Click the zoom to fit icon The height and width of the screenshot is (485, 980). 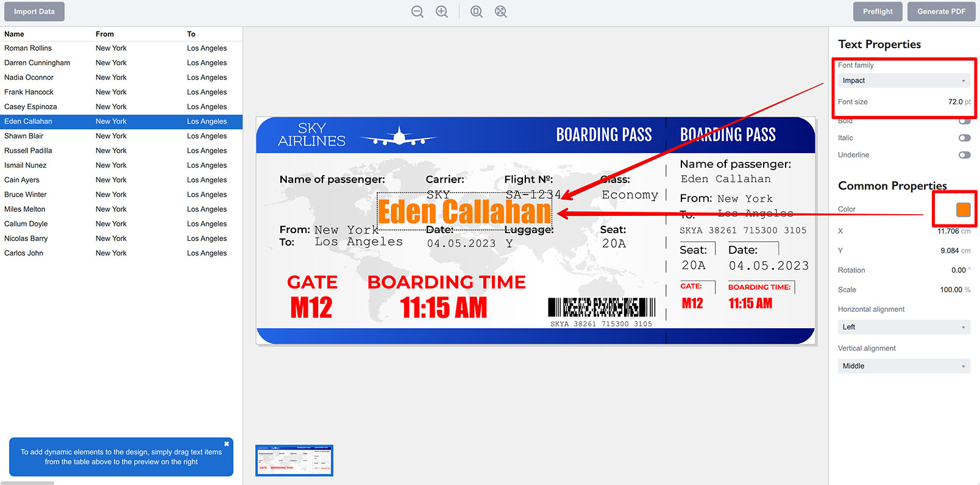pyautogui.click(x=501, y=12)
